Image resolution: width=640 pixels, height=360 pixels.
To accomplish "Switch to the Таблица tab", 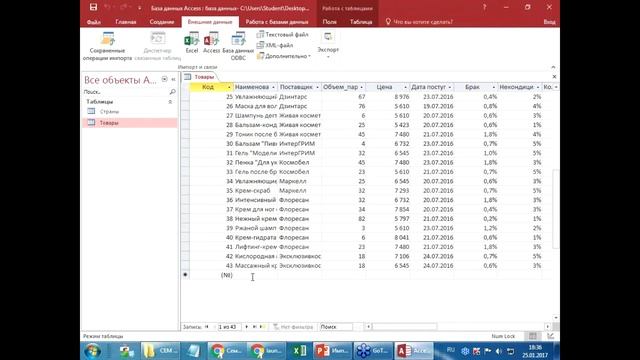I will click(361, 22).
